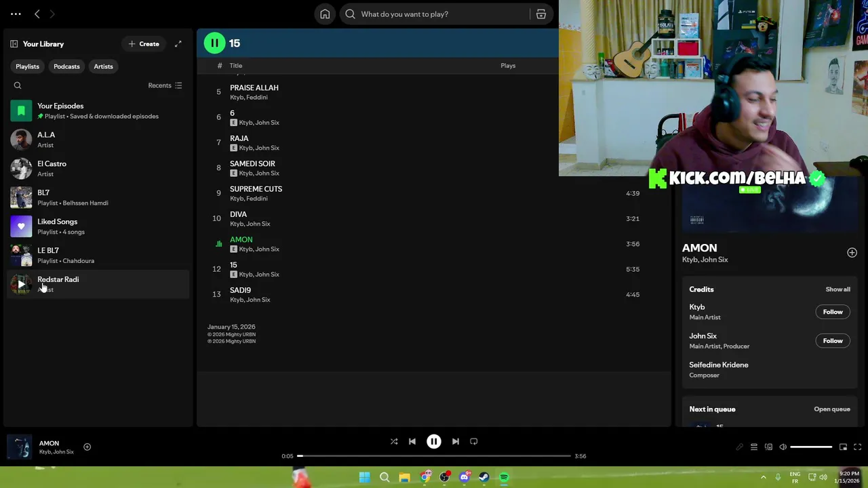This screenshot has height=488, width=868.
Task: Follow John Six in credits
Action: pyautogui.click(x=833, y=341)
